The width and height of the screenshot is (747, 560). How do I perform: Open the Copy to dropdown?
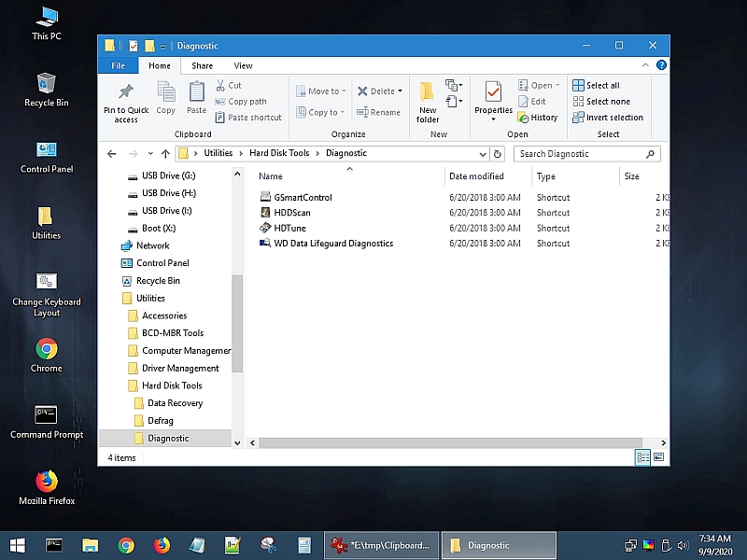pyautogui.click(x=320, y=112)
